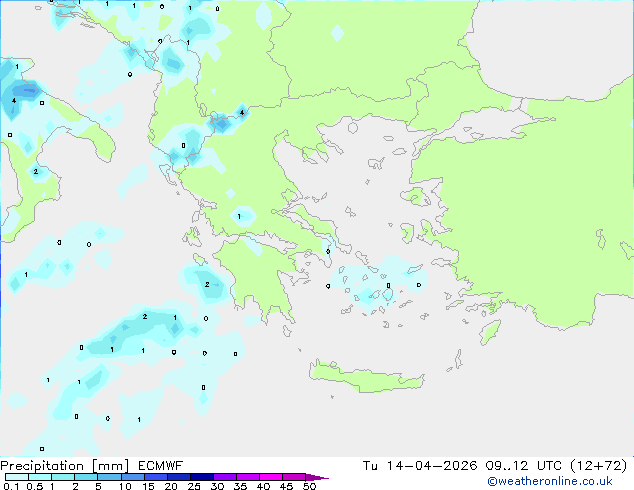Click the 35–40 mm magenta legend swatch
This screenshot has height=490, width=634.
(248, 477)
